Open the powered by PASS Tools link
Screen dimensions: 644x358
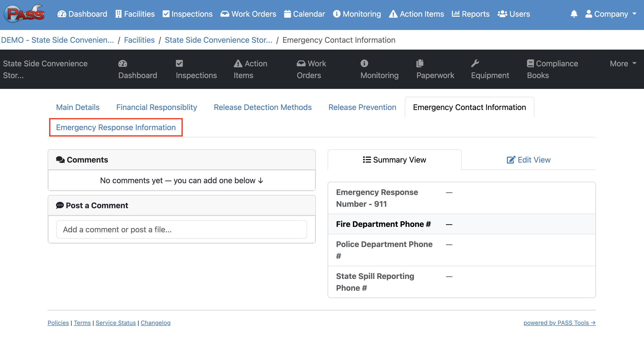coord(559,323)
